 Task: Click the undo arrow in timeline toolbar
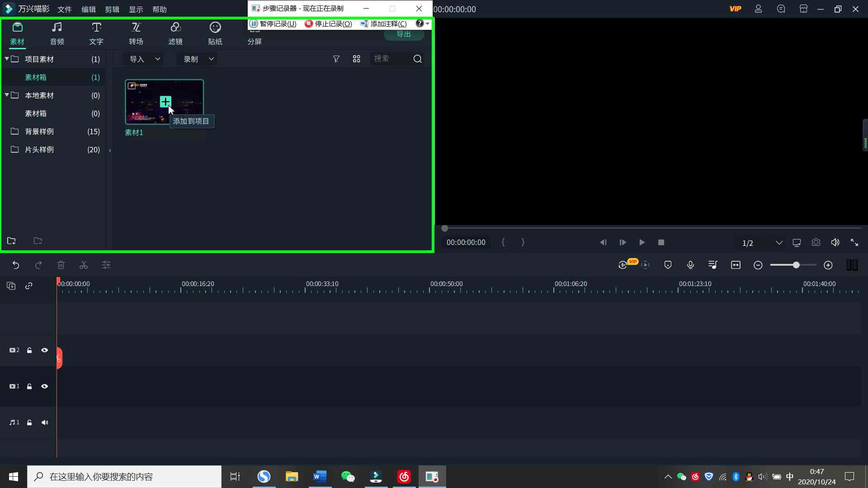pyautogui.click(x=16, y=265)
